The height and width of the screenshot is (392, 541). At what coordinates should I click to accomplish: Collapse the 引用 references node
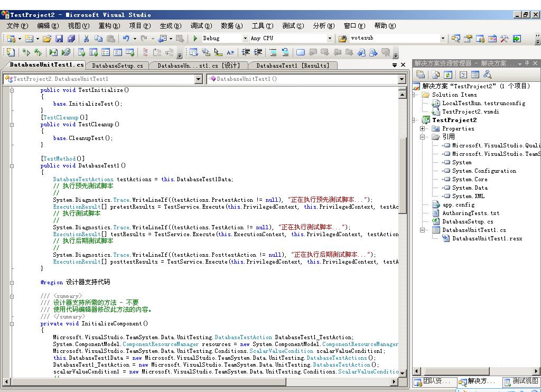click(x=422, y=137)
